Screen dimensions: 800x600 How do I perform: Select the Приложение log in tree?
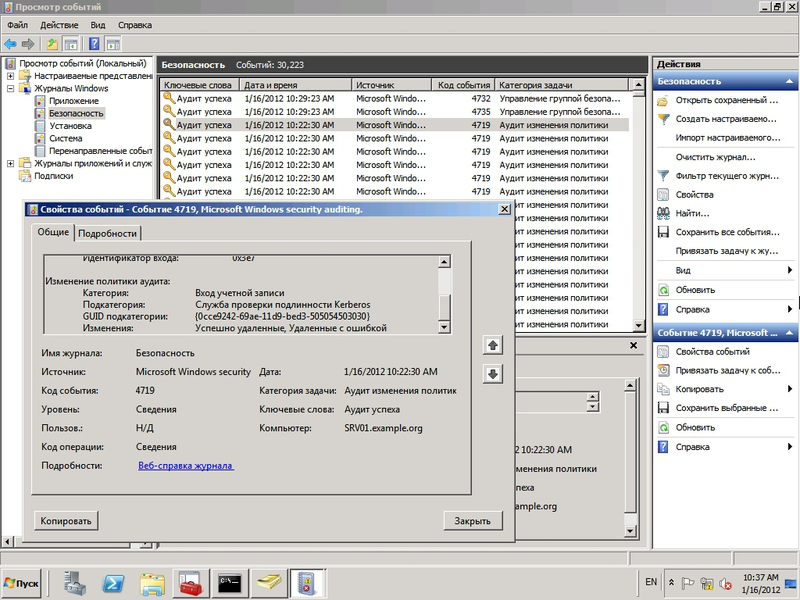73,101
